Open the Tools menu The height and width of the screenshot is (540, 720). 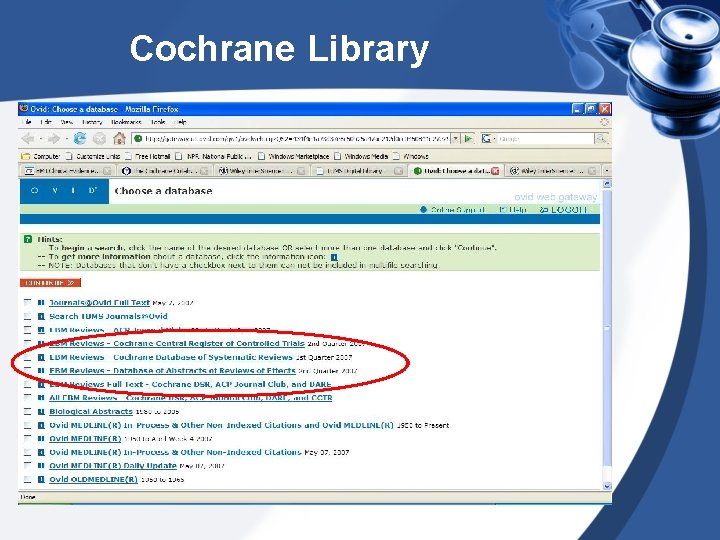click(158, 122)
